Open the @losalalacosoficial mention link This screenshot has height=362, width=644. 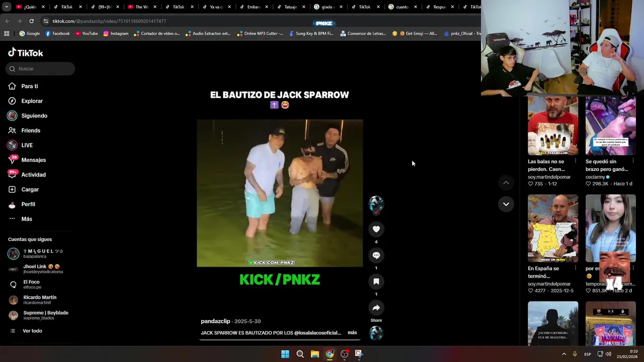pyautogui.click(x=317, y=333)
